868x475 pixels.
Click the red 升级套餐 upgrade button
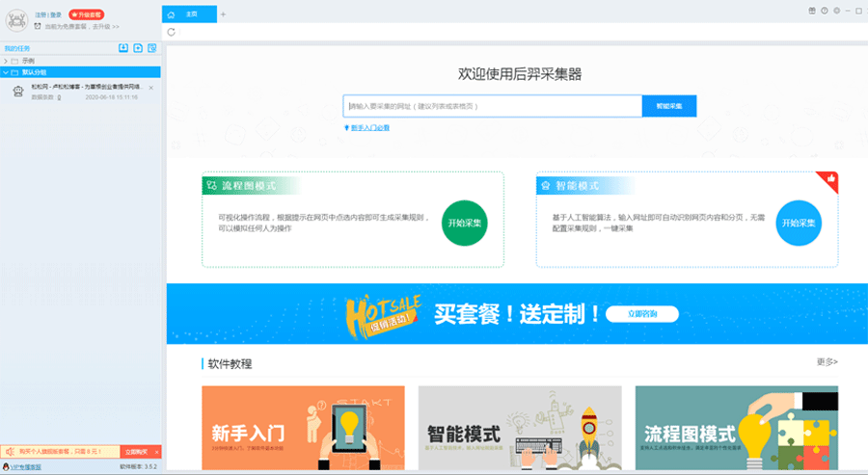(87, 14)
